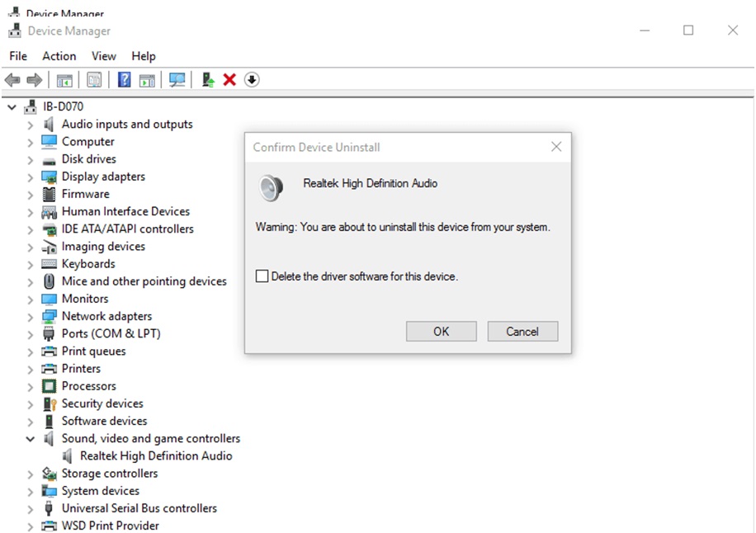Expand the Human Interface Devices node
756x533 pixels.
[31, 213]
